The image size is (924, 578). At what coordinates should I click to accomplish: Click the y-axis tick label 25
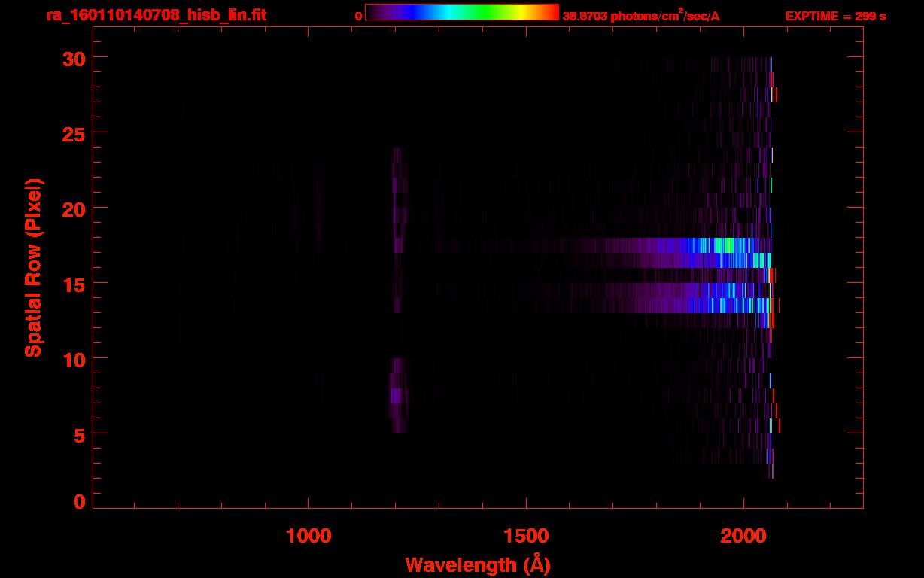pyautogui.click(x=74, y=133)
